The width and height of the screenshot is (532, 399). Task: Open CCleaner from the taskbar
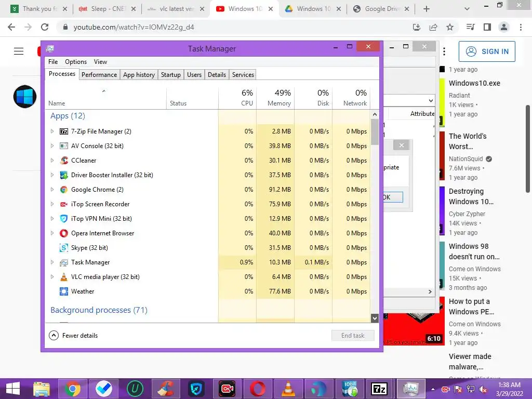pyautogui.click(x=166, y=389)
